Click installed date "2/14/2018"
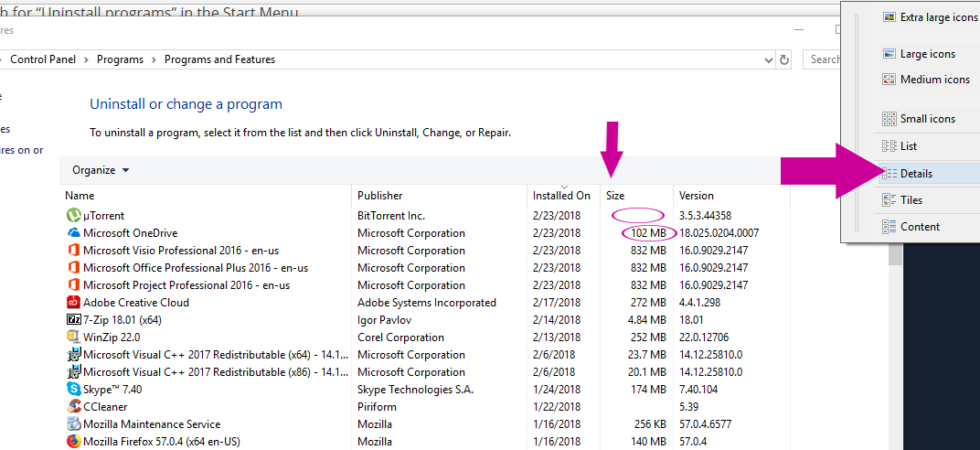This screenshot has width=980, height=450. click(x=556, y=320)
